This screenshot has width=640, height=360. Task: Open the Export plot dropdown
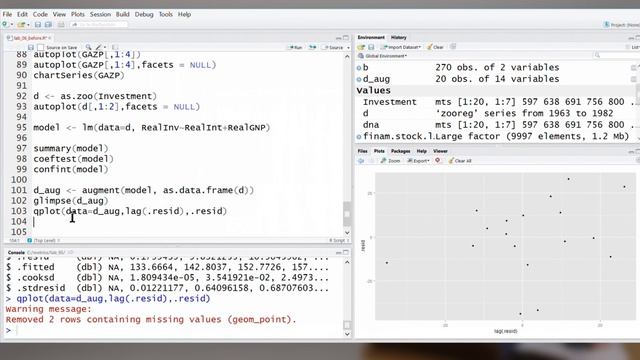coord(418,161)
